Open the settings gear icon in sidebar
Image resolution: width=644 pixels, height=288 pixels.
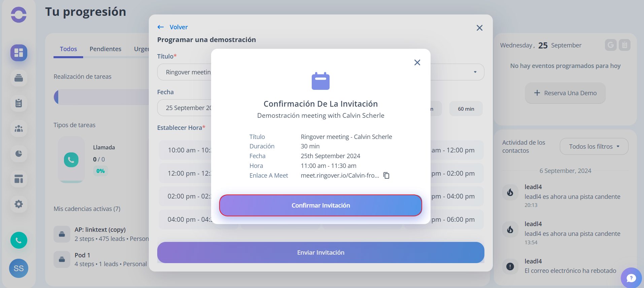click(19, 204)
